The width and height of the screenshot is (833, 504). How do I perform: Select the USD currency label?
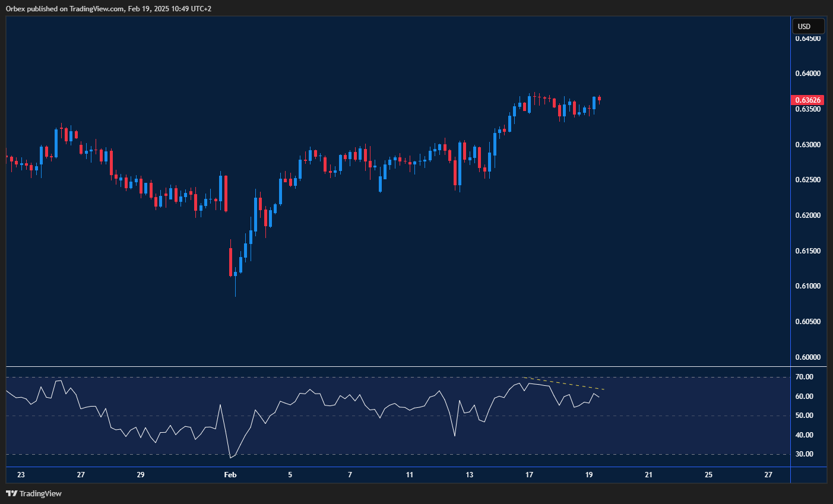tap(807, 26)
